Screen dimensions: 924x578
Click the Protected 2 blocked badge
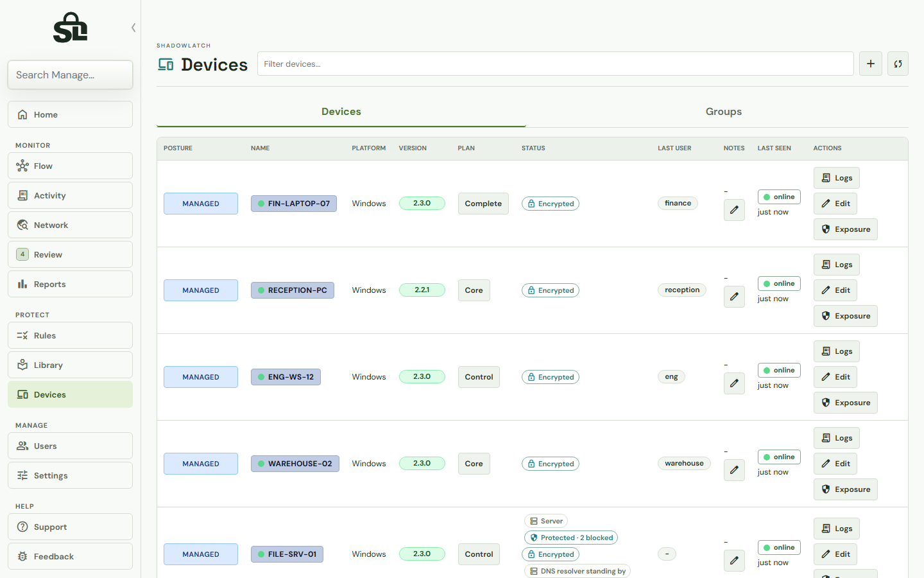[571, 538]
